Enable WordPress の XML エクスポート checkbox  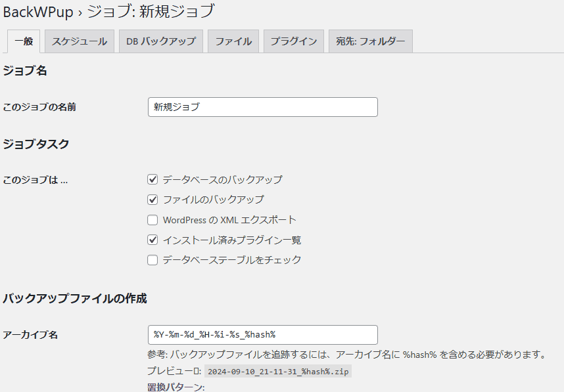153,220
